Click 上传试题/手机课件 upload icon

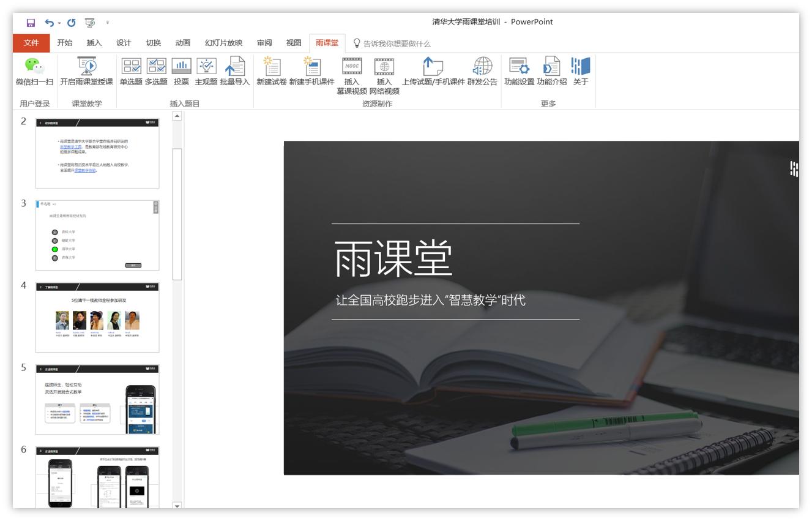point(433,72)
